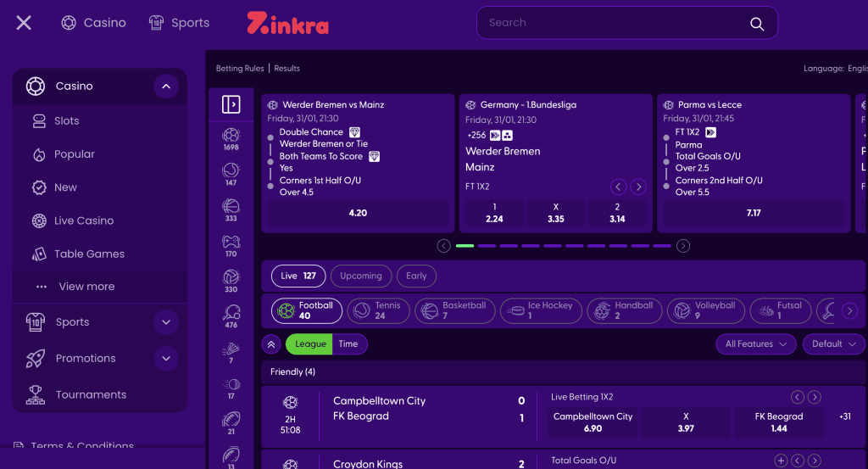Image resolution: width=868 pixels, height=469 pixels.
Task: Bet on 1 at 2.24 in Bundesliga card
Action: [x=494, y=213]
